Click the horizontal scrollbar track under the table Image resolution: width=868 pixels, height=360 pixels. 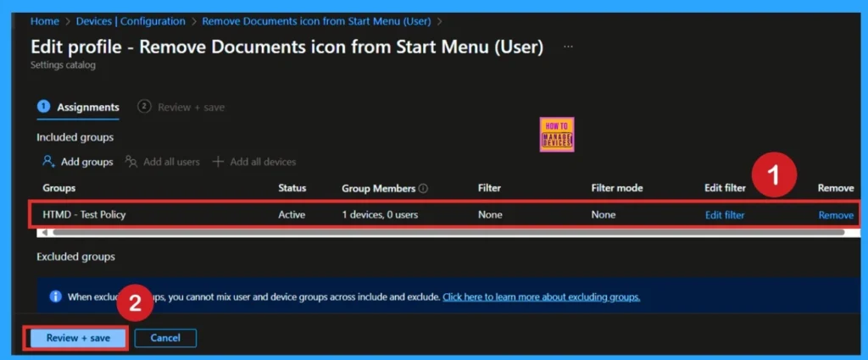tap(448, 232)
